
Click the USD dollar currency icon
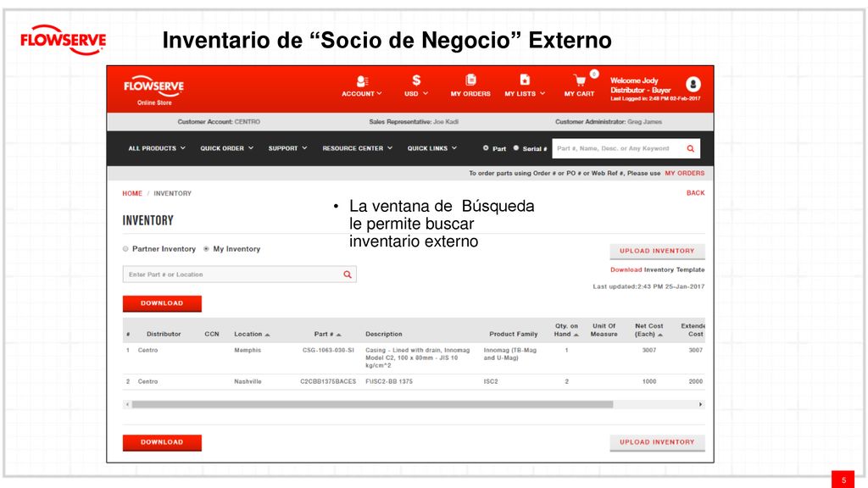(416, 80)
